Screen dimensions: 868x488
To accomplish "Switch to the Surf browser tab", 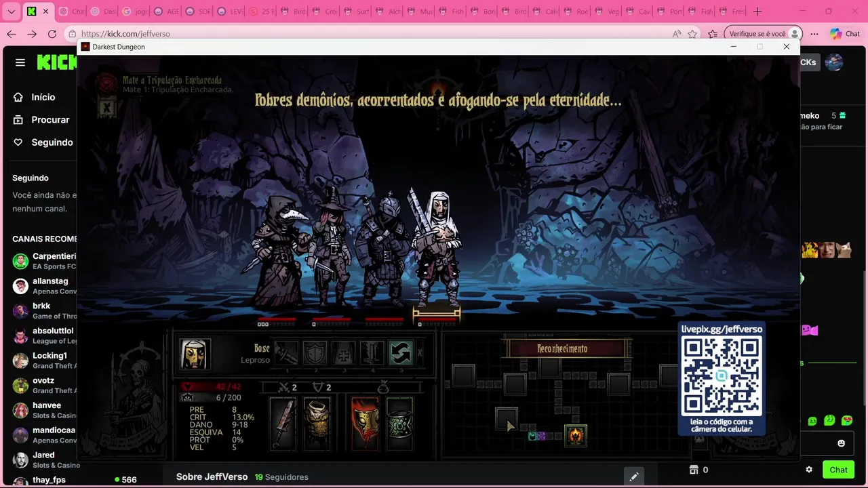I will pos(357,12).
